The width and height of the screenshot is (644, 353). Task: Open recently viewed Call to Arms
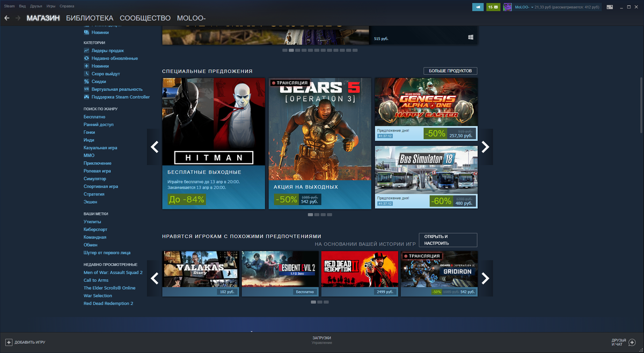click(x=96, y=280)
